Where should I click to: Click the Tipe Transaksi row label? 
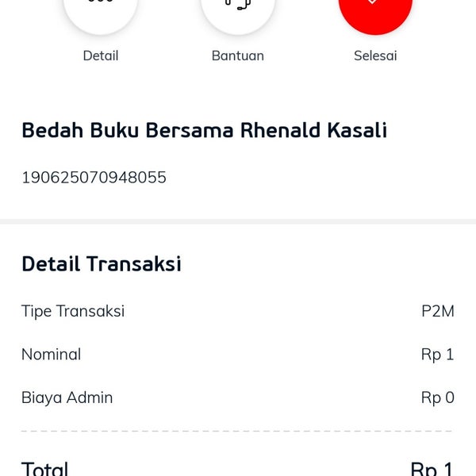tap(73, 311)
